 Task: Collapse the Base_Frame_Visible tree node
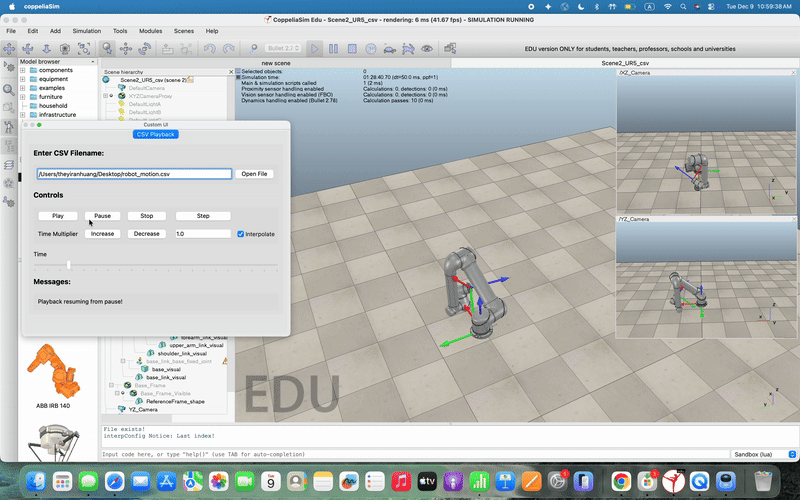pyautogui.click(x=117, y=393)
